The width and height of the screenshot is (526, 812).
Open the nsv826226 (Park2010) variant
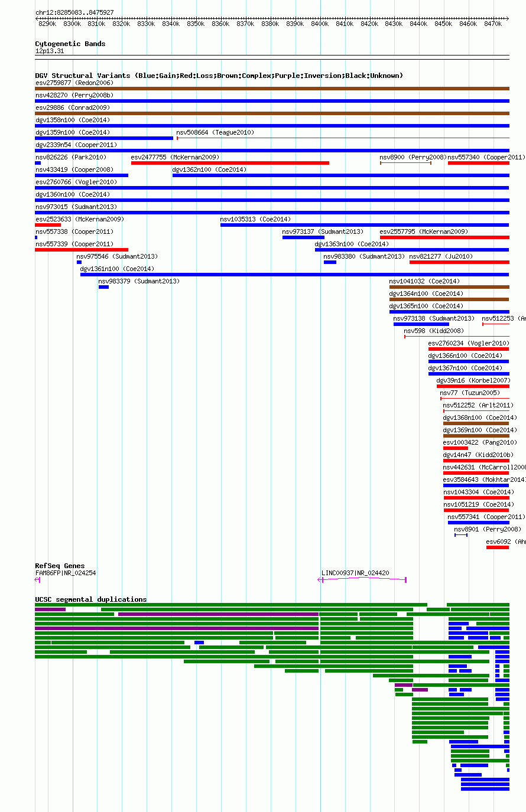(x=70, y=158)
